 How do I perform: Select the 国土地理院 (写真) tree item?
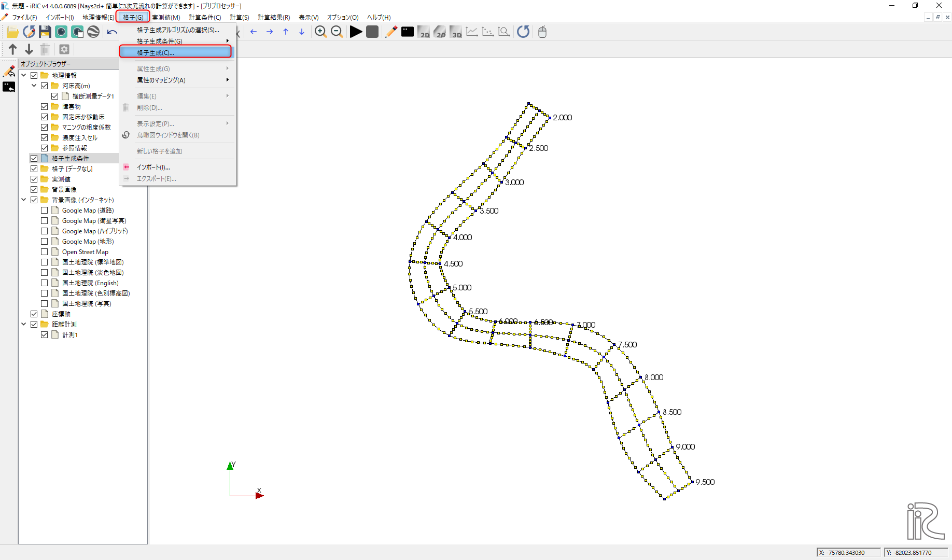pos(87,303)
